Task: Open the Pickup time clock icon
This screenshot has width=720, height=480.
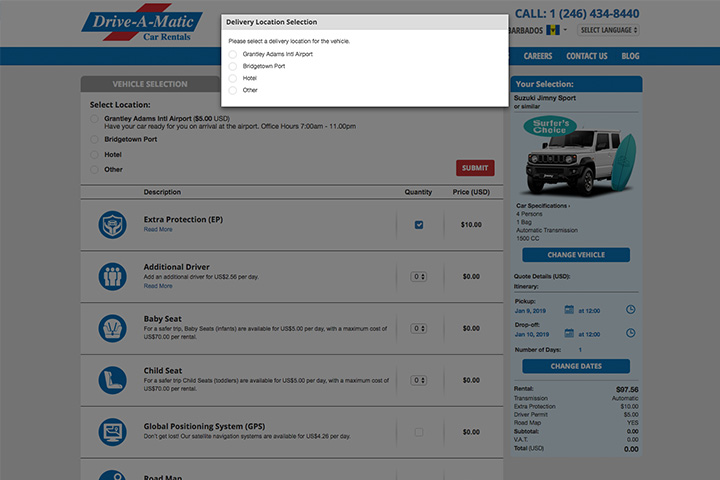Action: (x=630, y=310)
